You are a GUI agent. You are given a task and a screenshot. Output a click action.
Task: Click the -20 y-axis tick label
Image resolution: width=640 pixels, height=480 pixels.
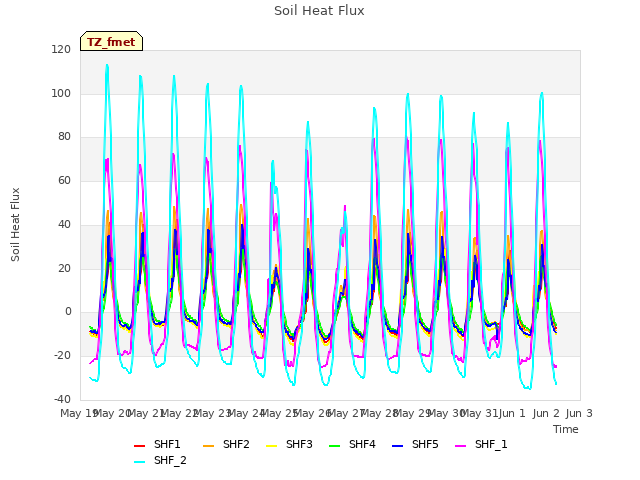click(62, 356)
